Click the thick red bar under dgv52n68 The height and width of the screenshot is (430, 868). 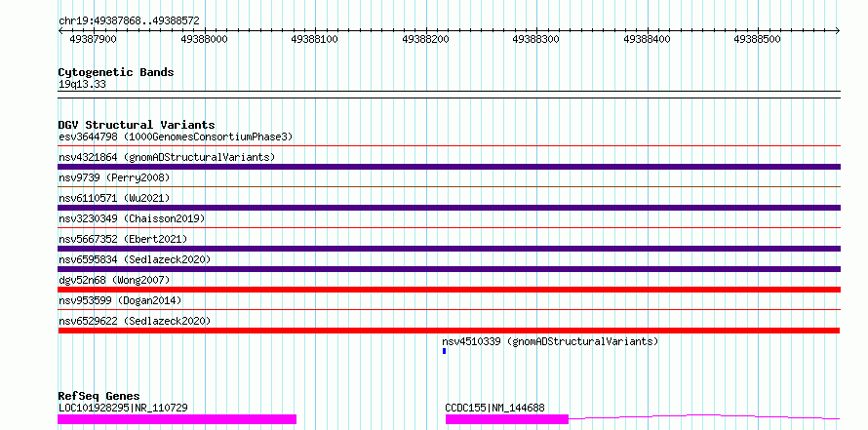point(449,290)
